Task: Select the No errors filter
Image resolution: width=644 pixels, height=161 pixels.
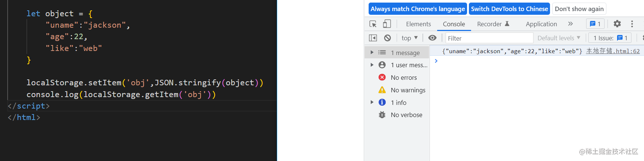Action: (x=404, y=78)
